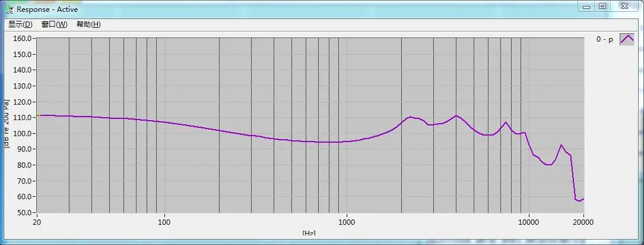Open the 显示(D) menu
Image resolution: width=644 pixels, height=245 pixels.
pyautogui.click(x=20, y=24)
